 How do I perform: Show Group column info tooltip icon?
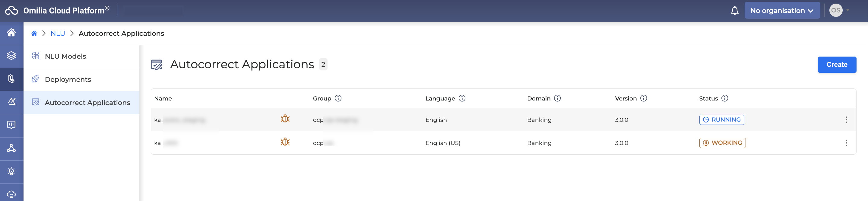pos(338,98)
